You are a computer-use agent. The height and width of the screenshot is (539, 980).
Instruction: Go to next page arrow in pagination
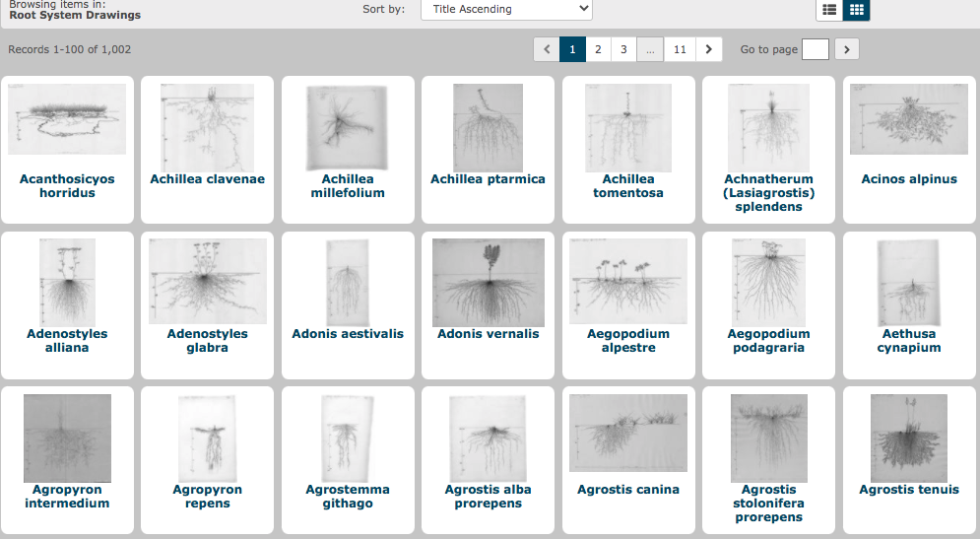tap(708, 49)
